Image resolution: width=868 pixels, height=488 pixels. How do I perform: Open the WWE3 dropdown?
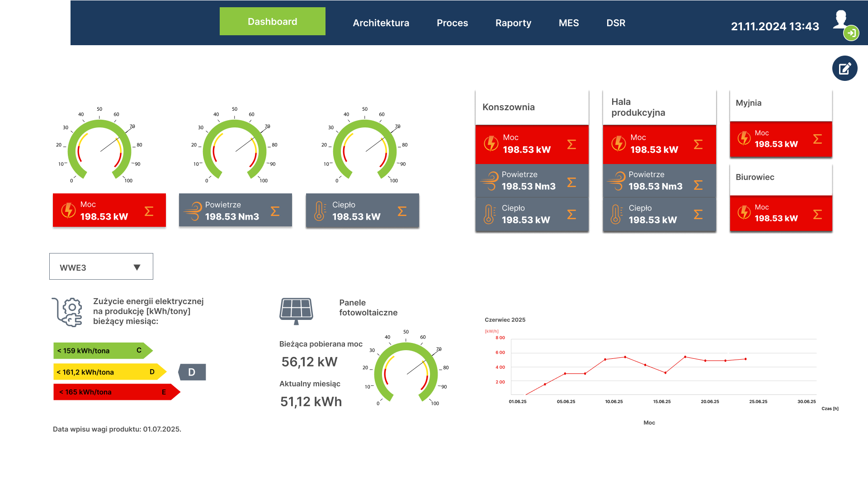(x=101, y=267)
